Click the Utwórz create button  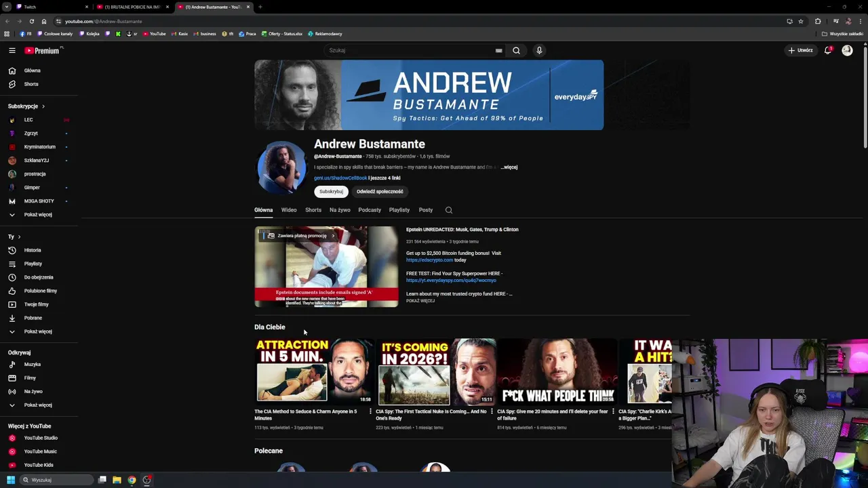click(800, 50)
